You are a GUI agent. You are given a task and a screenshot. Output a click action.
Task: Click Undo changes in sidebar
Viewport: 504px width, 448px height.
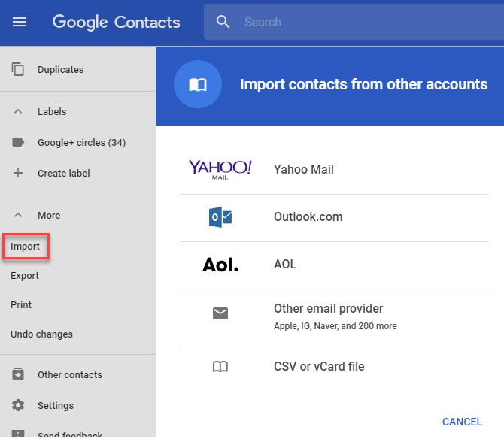[41, 334]
